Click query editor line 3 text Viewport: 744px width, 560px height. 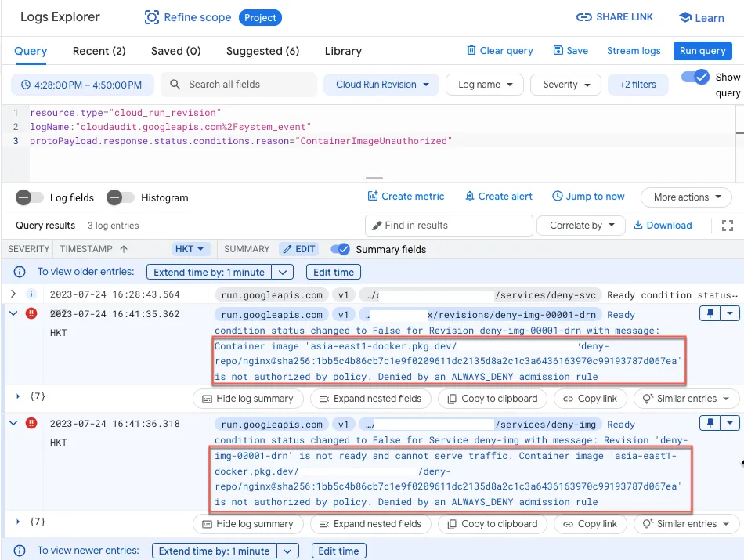241,141
